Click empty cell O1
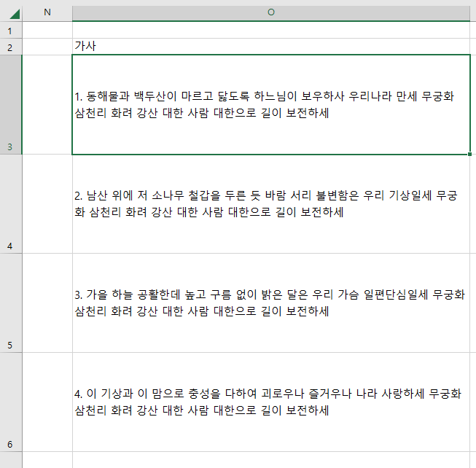Viewport: 476px width, 468px height. pyautogui.click(x=271, y=30)
